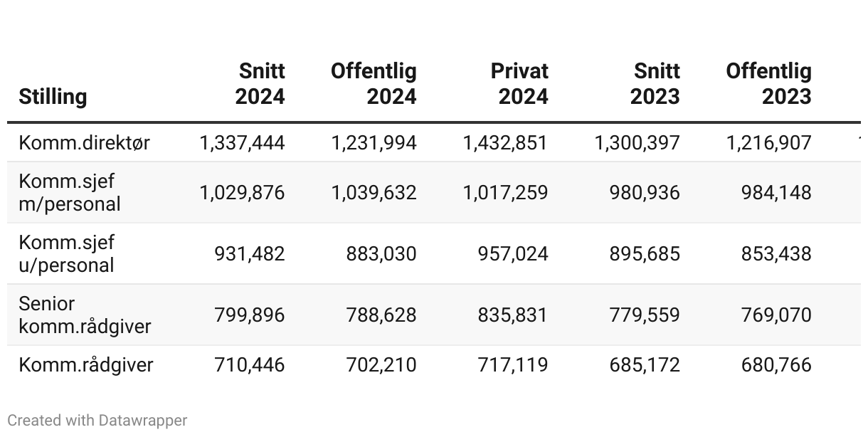Screen dimensions: 868x437
Task: Select the Komm.rådgiver row label
Action: point(86,365)
